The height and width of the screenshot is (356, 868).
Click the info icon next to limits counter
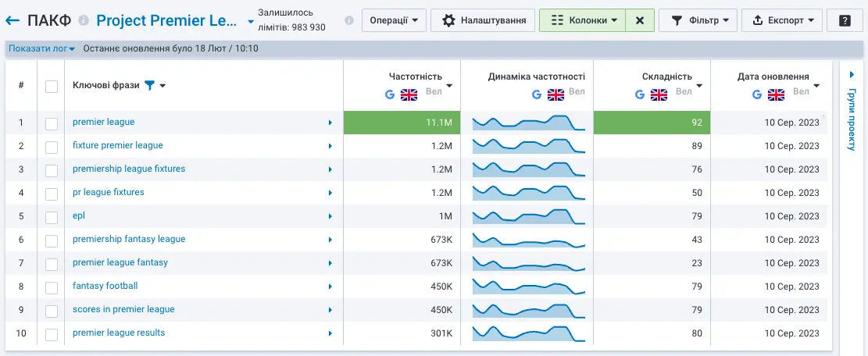point(348,20)
